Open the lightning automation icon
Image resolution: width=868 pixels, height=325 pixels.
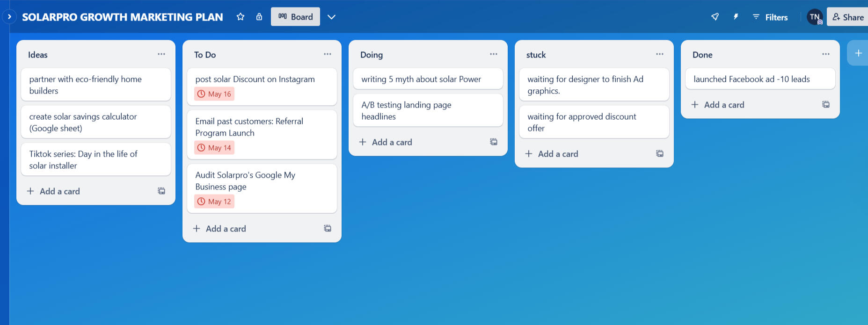click(x=736, y=17)
